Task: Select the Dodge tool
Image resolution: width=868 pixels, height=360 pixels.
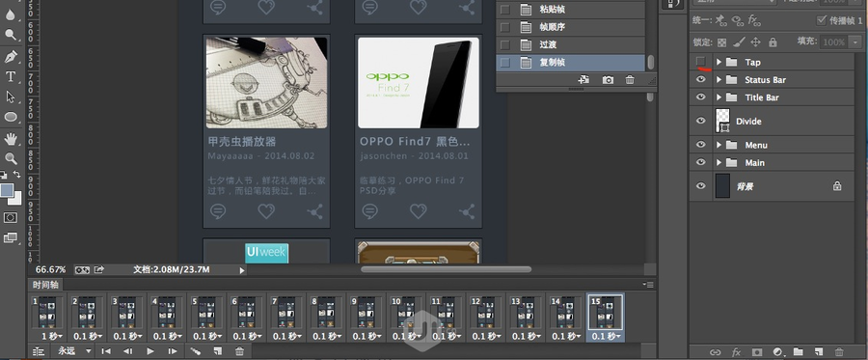Action: click(x=11, y=36)
